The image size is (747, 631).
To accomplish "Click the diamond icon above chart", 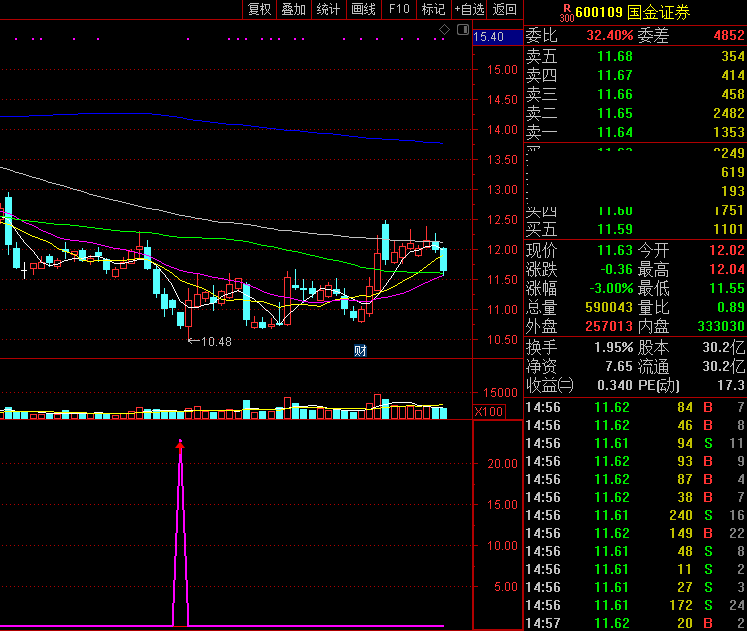I will (x=444, y=30).
